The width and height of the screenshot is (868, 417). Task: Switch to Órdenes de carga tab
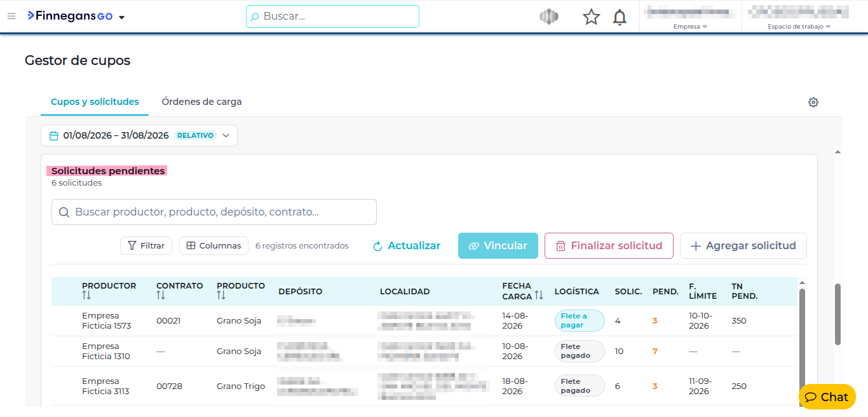pyautogui.click(x=201, y=102)
